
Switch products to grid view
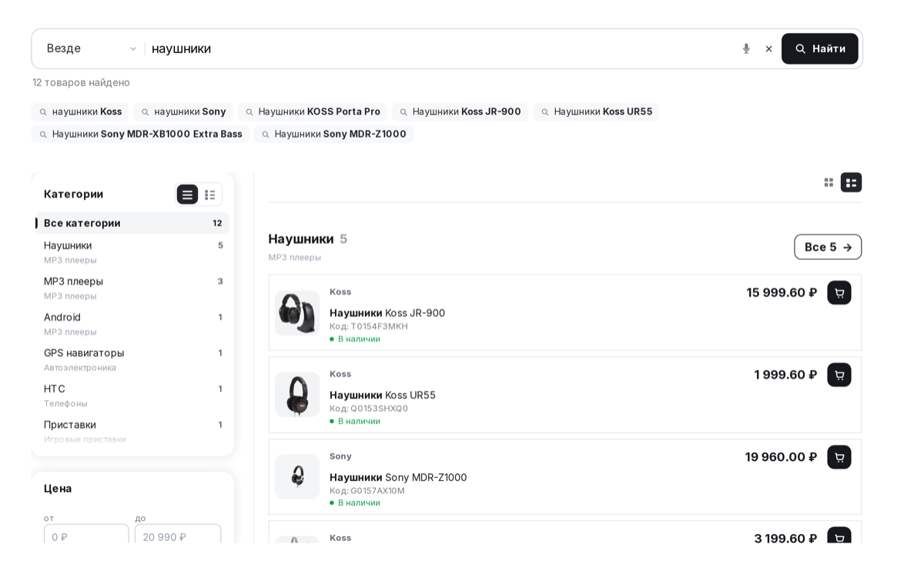coord(829,182)
